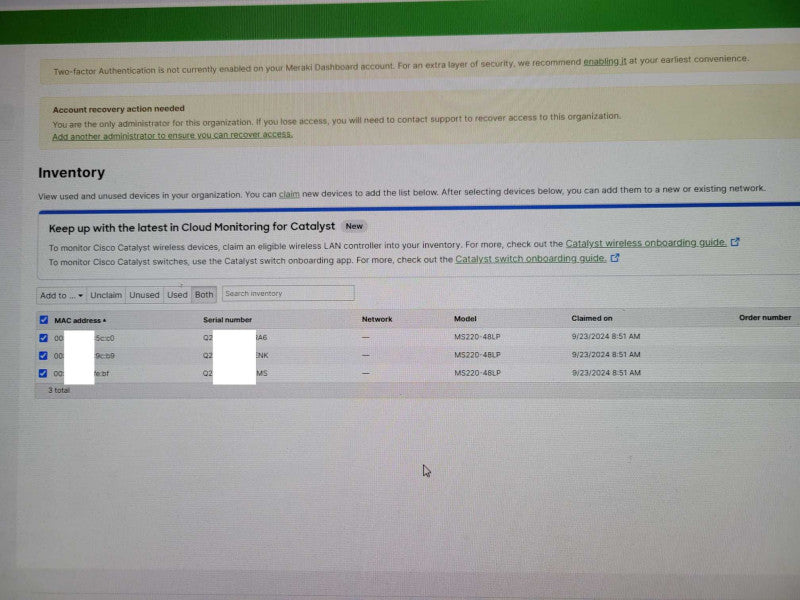The image size is (800, 600).
Task: Click Add another administrator link
Action: (x=172, y=135)
